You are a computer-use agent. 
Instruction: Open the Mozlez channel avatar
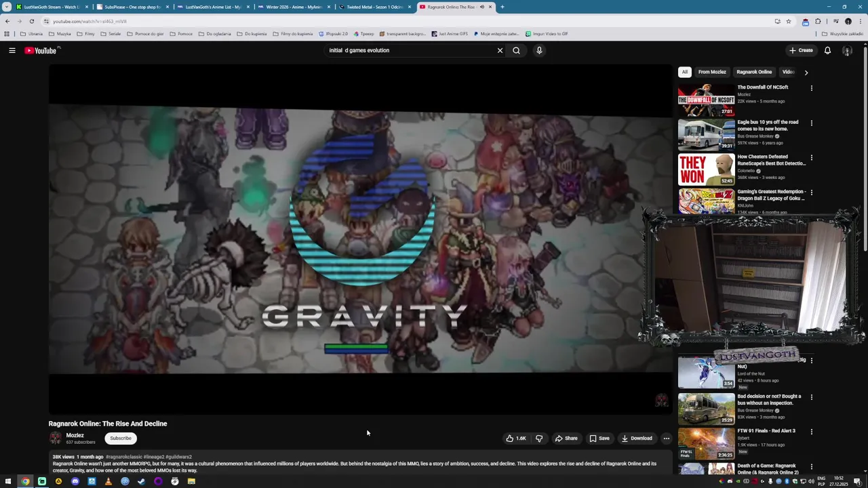click(x=55, y=439)
